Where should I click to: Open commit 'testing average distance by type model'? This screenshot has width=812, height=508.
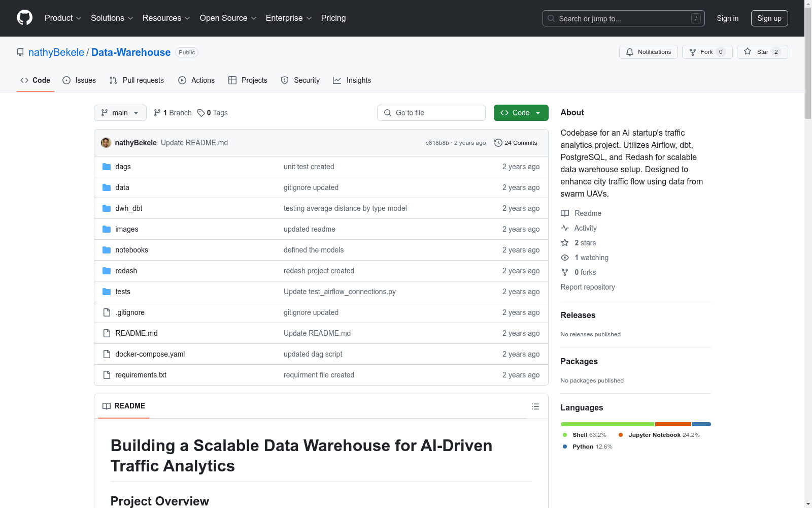[345, 208]
